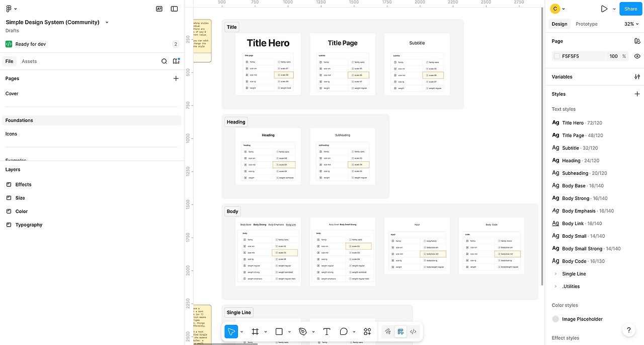Open the Figma main menu logo

9,9
